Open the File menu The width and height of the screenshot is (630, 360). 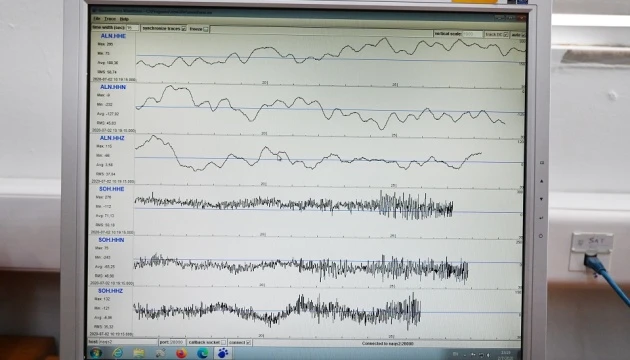pyautogui.click(x=97, y=19)
